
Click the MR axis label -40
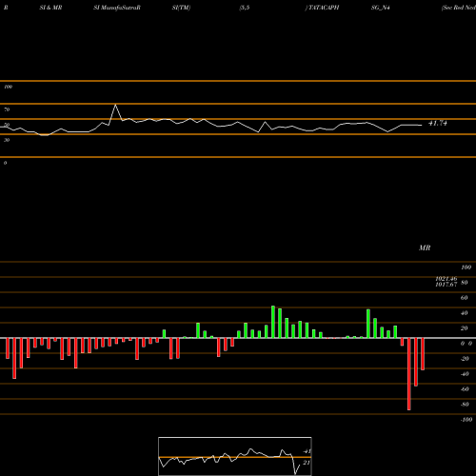[x=465, y=374]
